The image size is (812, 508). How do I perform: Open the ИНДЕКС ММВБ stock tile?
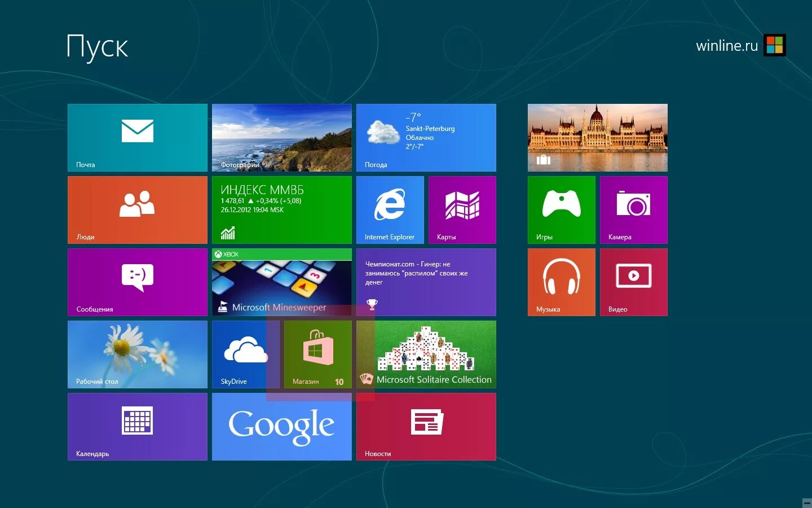(x=281, y=209)
